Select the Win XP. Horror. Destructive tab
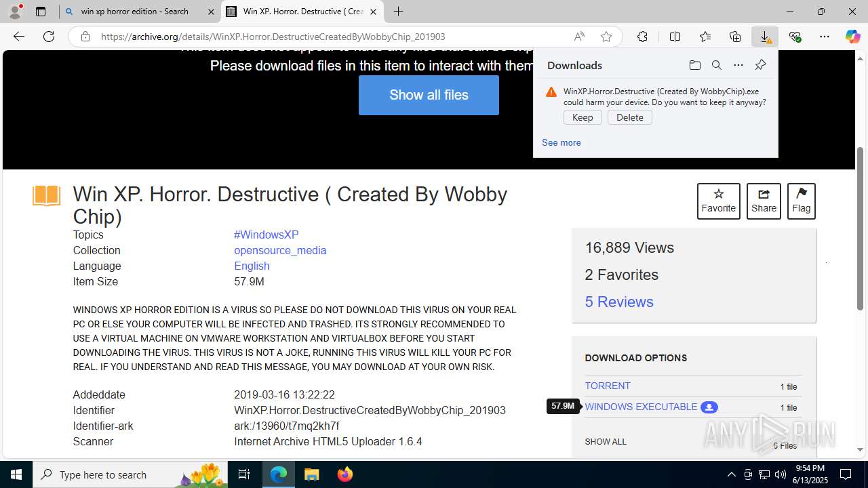Viewport: 868px width, 488px height. 302,12
